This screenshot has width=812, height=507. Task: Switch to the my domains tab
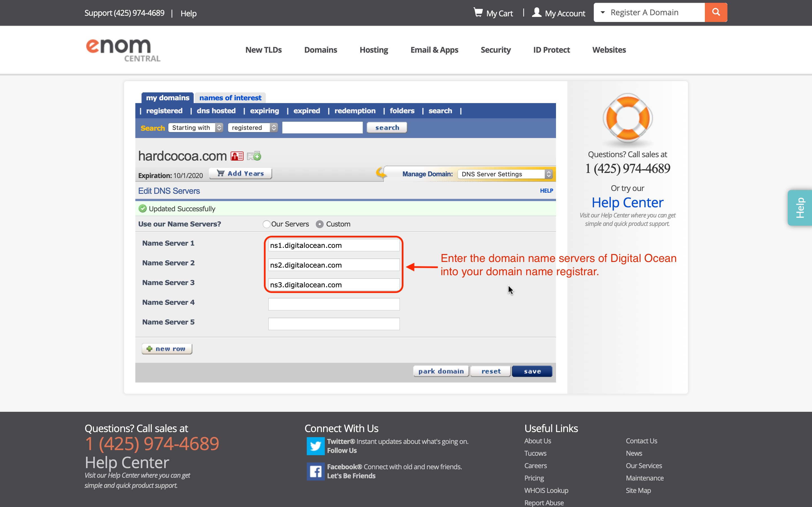point(168,97)
